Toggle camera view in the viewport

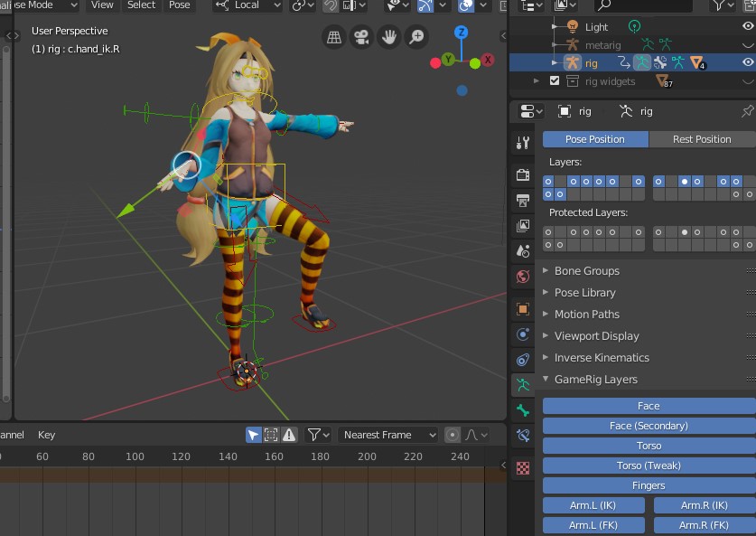361,37
